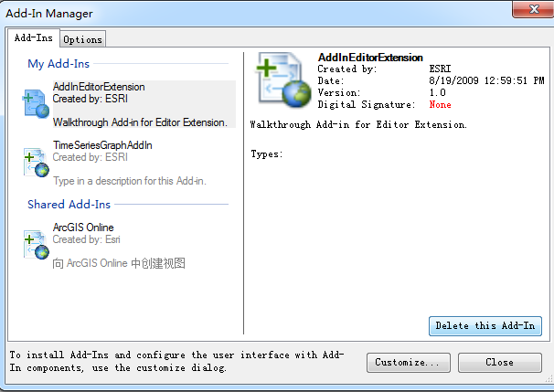Click the resize grip at window corner
The width and height of the screenshot is (554, 392).
[549, 380]
